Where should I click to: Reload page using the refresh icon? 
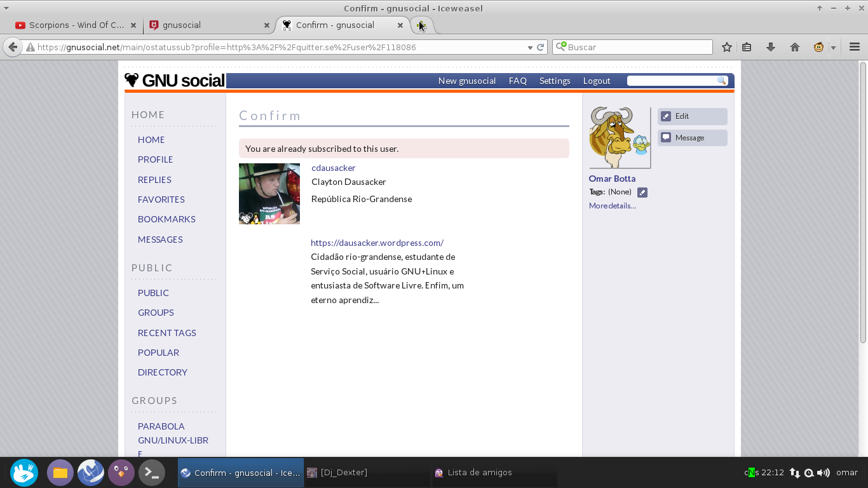(541, 47)
